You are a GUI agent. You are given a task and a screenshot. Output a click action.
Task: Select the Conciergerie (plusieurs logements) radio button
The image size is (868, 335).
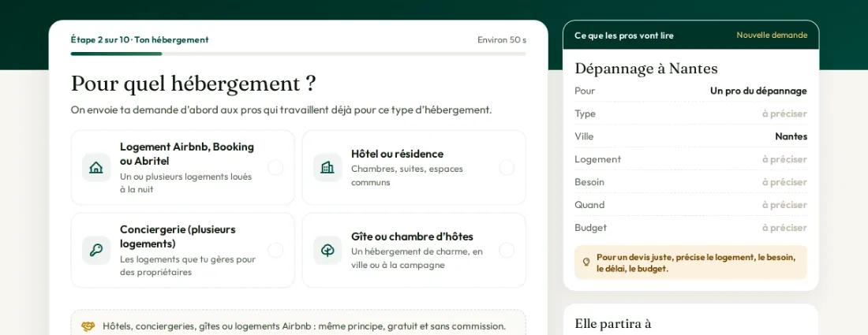pyautogui.click(x=275, y=251)
